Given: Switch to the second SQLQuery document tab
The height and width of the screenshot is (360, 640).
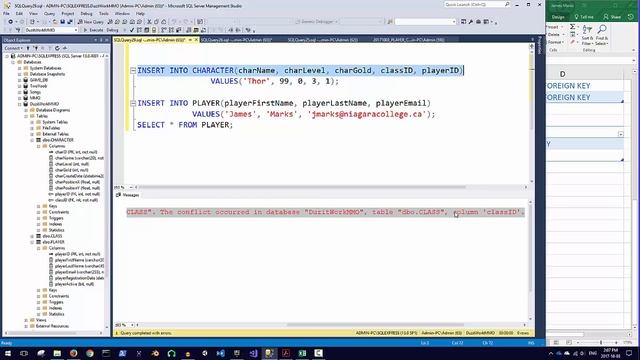Looking at the screenshot, I should [x=237, y=40].
